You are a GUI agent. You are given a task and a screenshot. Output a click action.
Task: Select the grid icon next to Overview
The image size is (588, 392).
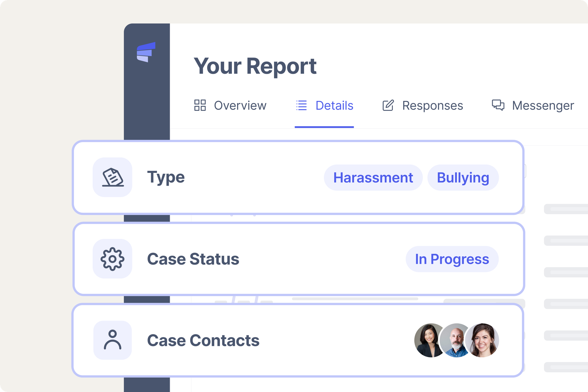(200, 106)
